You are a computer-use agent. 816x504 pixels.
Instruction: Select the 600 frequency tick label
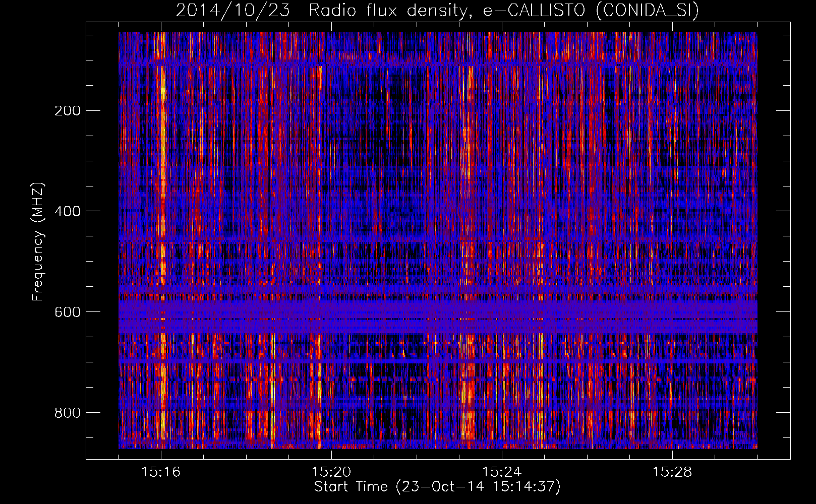click(x=68, y=312)
